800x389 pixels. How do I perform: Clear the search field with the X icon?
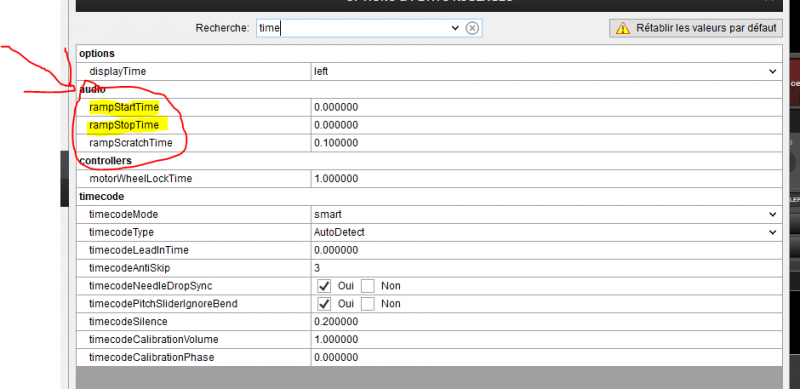click(472, 28)
